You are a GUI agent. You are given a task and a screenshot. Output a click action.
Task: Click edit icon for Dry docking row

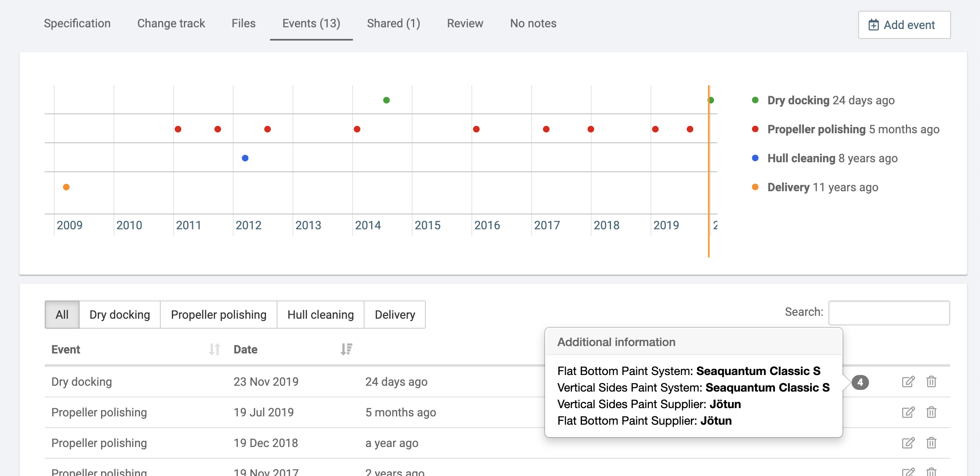[908, 382]
